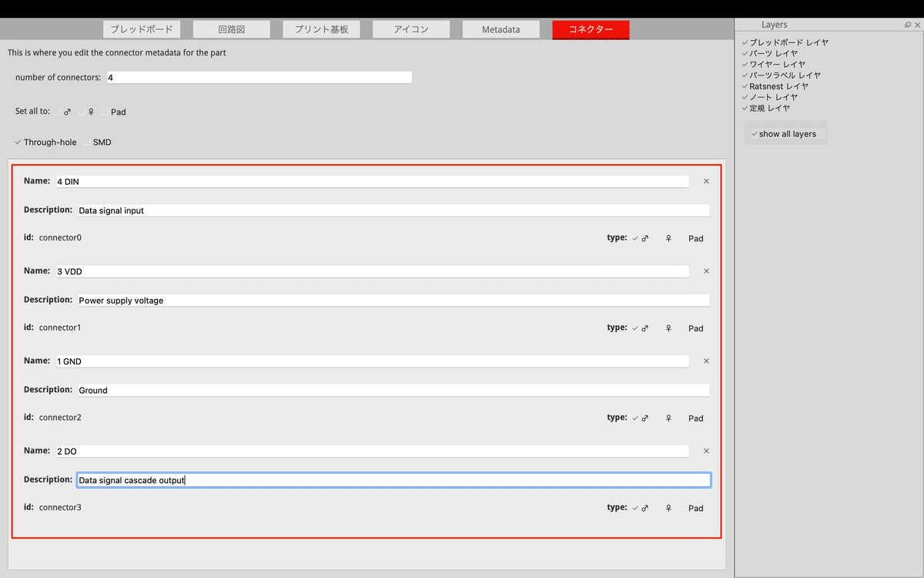Image resolution: width=924 pixels, height=578 pixels.
Task: Set all connectors to female (♀)
Action: pos(87,112)
